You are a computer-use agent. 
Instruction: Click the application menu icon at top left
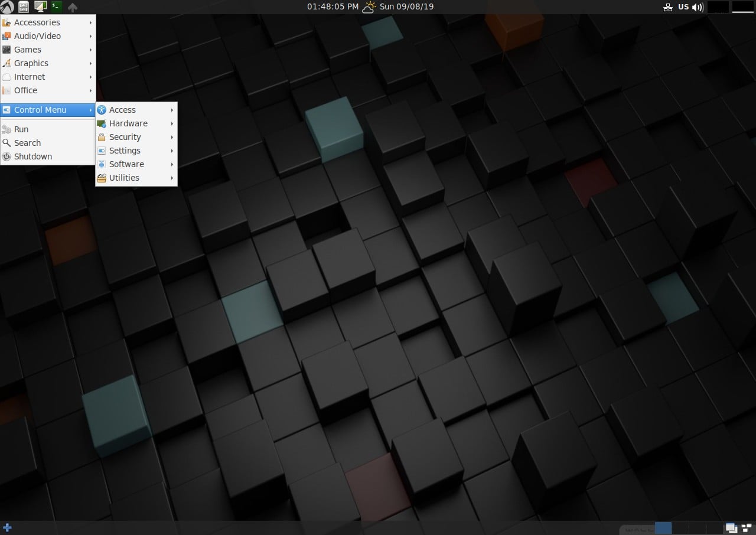7,7
